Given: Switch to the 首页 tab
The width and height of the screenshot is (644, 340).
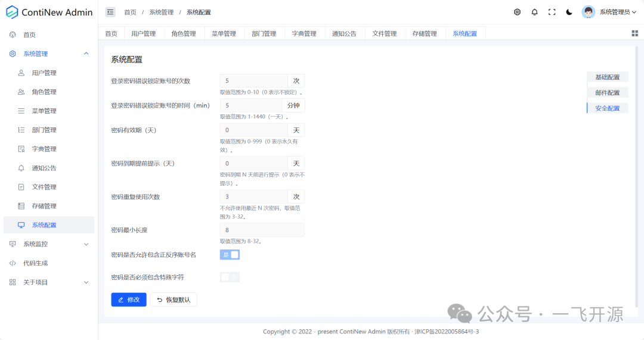Looking at the screenshot, I should (112, 33).
